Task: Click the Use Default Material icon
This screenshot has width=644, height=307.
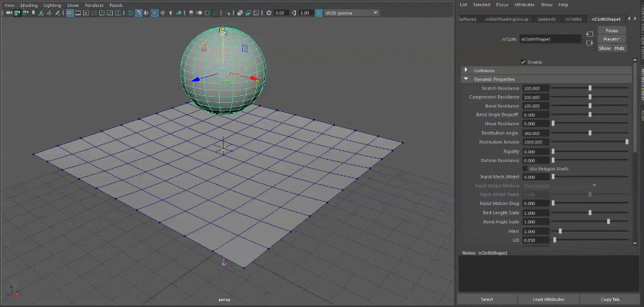Action: coord(146,13)
